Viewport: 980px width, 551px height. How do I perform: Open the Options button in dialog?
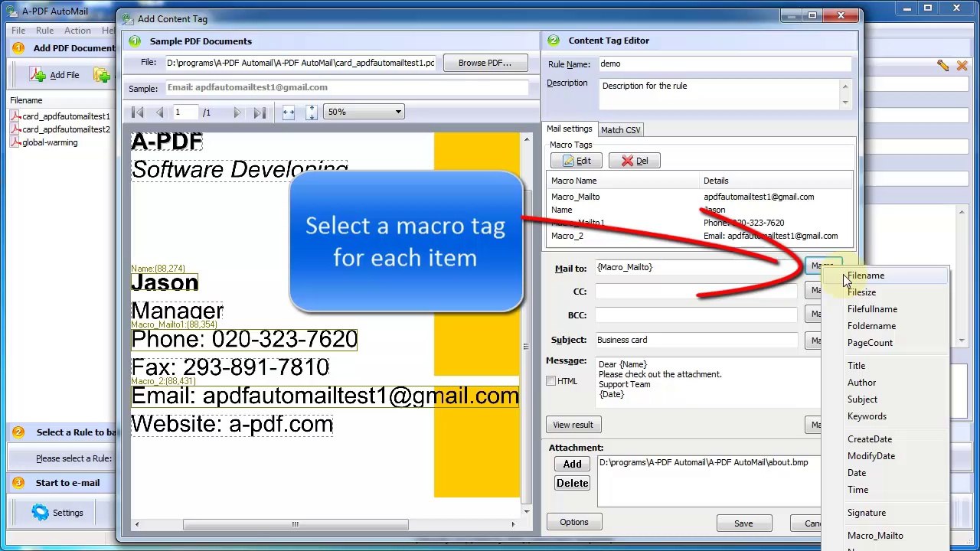pos(573,522)
